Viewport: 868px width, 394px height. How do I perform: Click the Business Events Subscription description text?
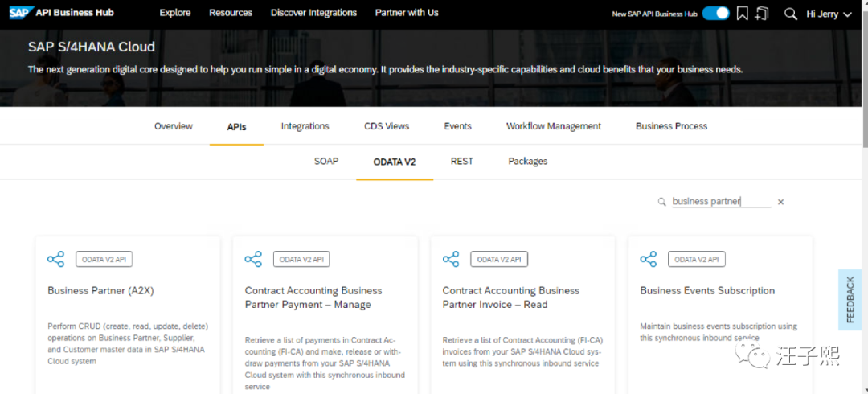pyautogui.click(x=719, y=332)
